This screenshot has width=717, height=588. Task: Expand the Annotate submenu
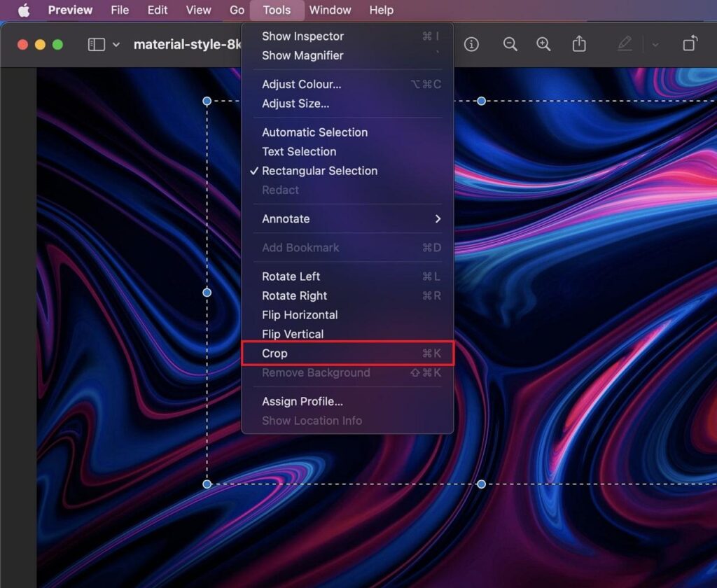[x=347, y=218]
